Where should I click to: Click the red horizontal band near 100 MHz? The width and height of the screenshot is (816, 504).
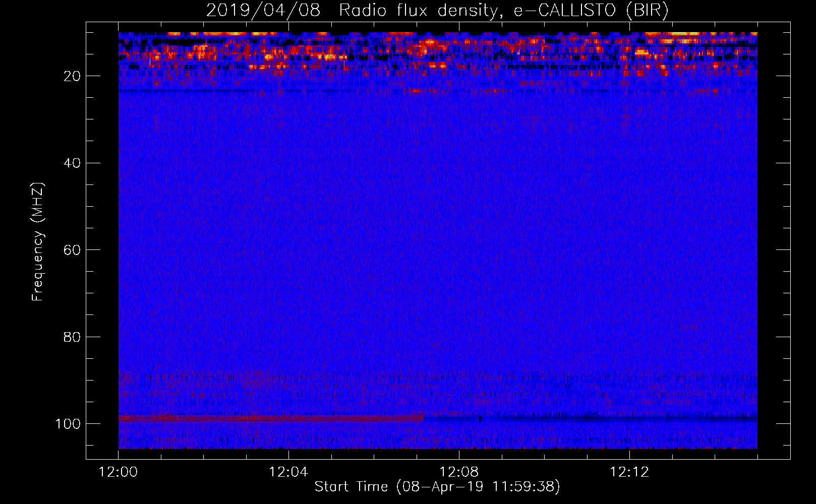coord(271,418)
